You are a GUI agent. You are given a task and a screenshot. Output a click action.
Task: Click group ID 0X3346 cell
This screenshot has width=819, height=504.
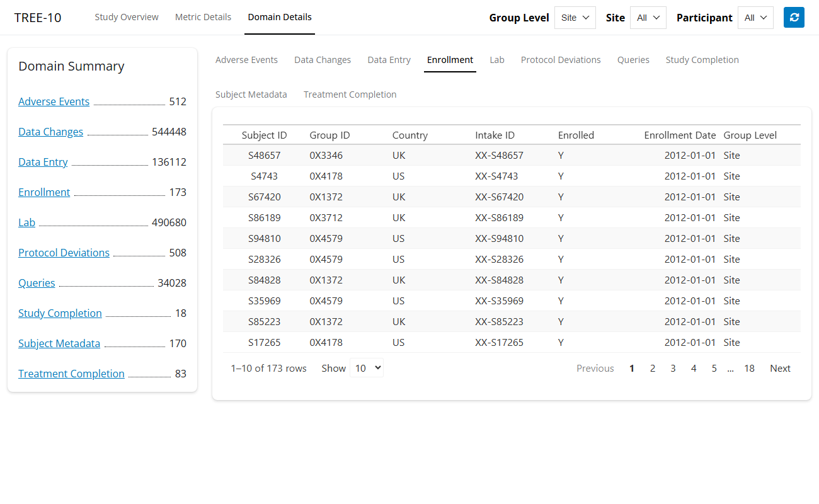coord(347,155)
